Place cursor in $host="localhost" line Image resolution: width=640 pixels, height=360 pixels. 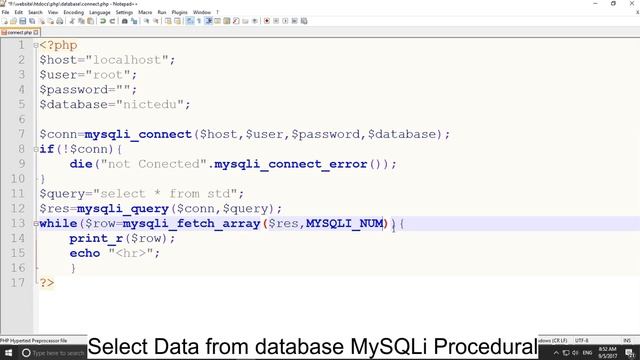[107, 60]
